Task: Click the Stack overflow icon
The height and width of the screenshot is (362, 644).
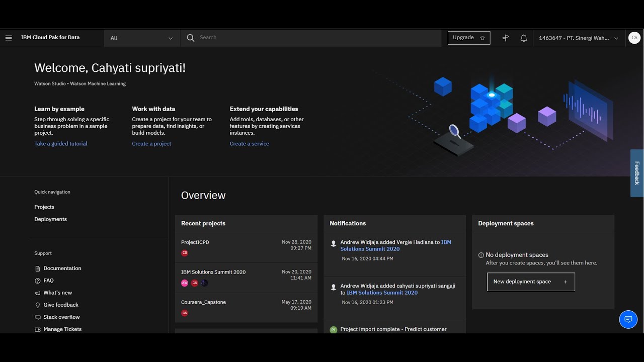Action: (38, 317)
